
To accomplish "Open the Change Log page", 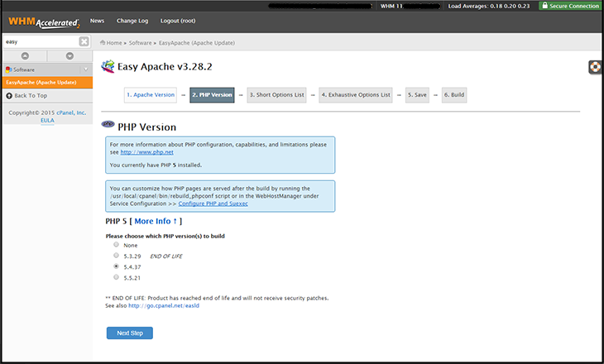I will pyautogui.click(x=132, y=21).
